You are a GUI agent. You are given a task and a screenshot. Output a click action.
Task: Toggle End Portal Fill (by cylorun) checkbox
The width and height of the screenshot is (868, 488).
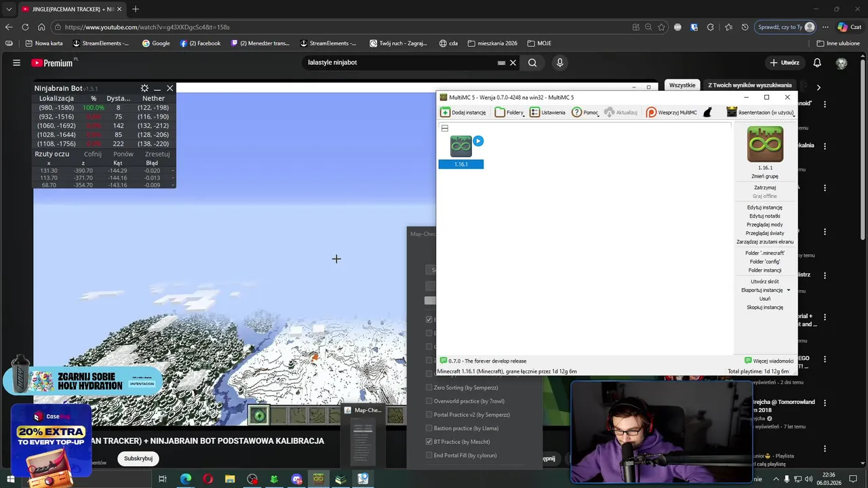point(429,455)
